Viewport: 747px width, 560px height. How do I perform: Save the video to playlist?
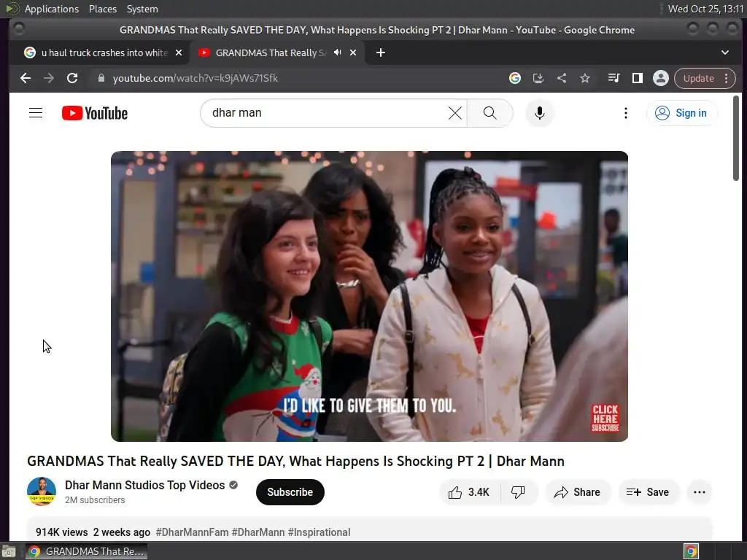[648, 492]
